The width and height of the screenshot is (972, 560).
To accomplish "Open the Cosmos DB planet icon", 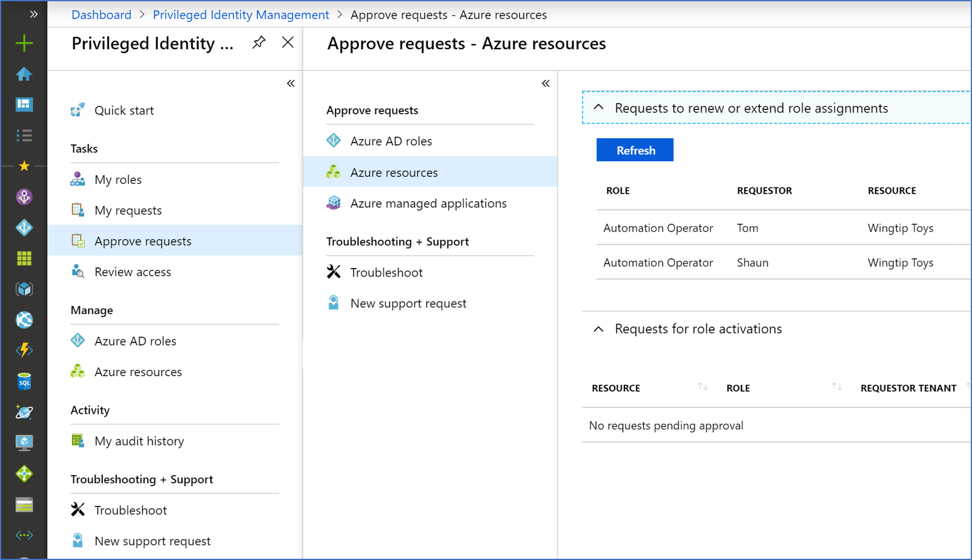I will [24, 412].
